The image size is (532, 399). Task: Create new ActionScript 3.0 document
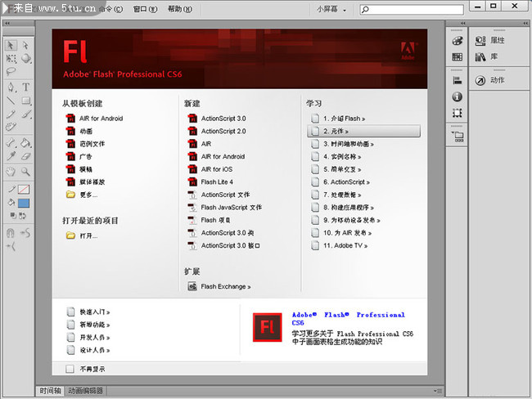point(217,119)
